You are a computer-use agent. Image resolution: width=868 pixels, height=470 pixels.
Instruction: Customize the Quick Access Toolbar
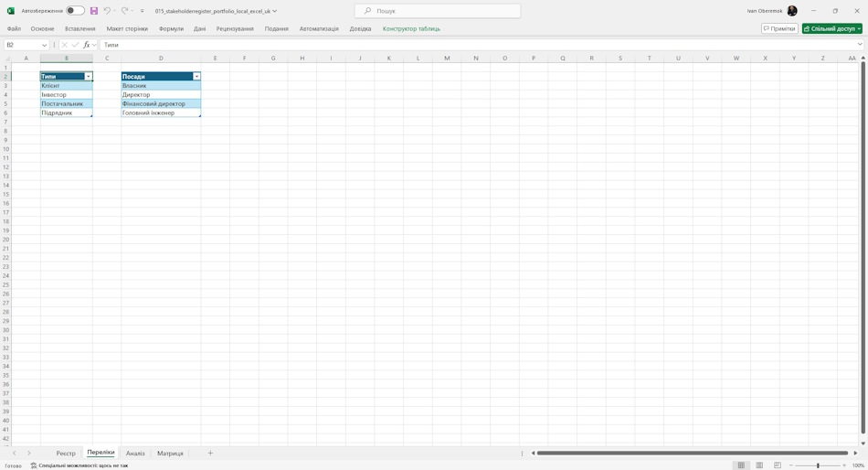(143, 11)
